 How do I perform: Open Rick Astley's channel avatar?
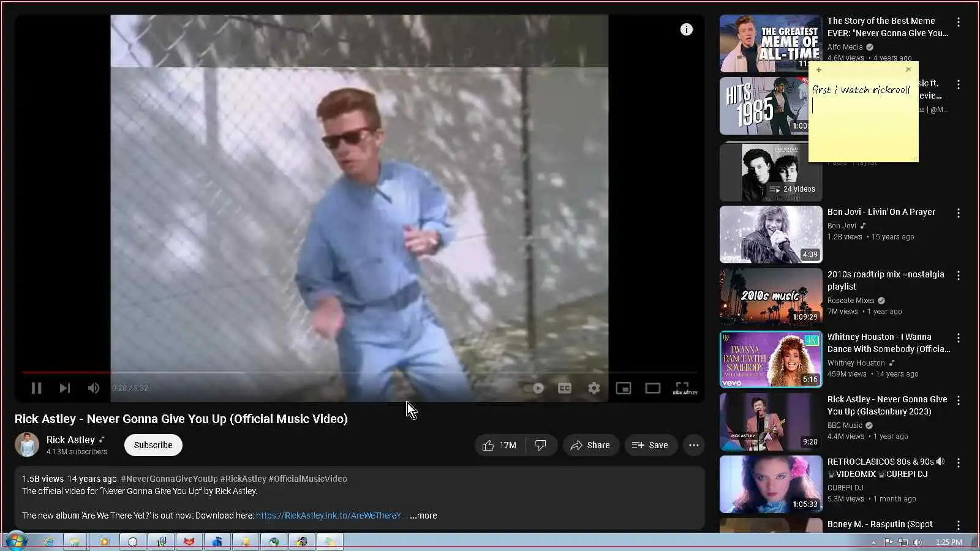pos(27,445)
